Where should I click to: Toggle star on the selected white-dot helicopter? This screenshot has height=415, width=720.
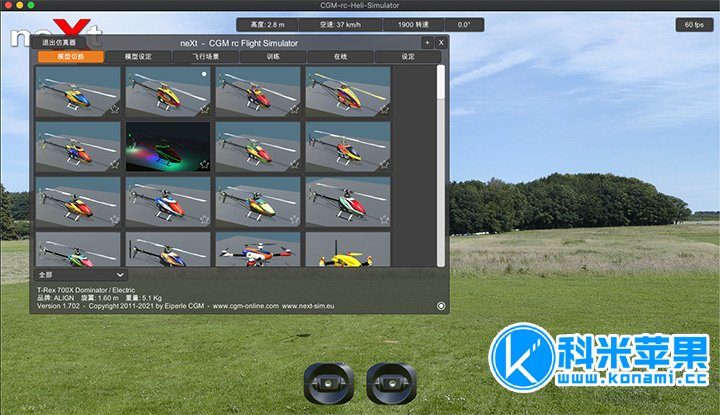click(205, 109)
